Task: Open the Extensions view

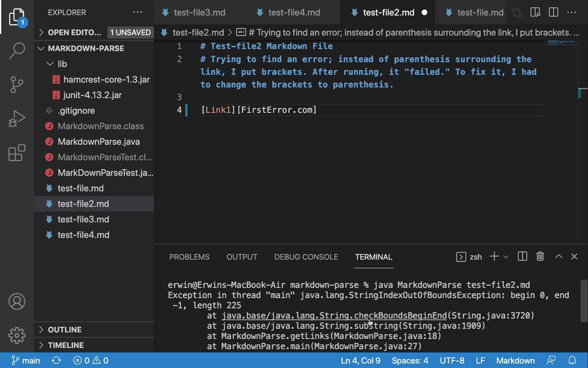Action: [17, 153]
